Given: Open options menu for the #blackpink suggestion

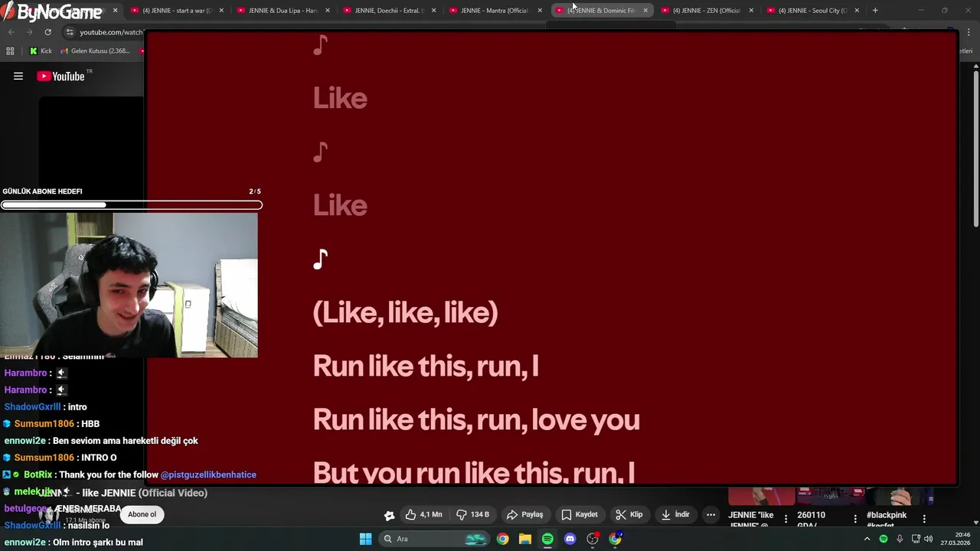Looking at the screenshot, I should pyautogui.click(x=924, y=519).
